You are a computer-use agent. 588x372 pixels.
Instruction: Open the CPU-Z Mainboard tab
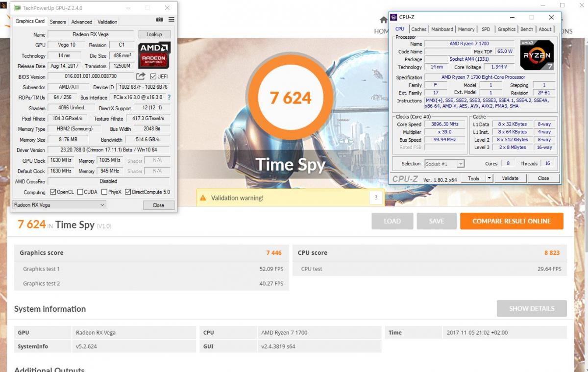tap(442, 29)
